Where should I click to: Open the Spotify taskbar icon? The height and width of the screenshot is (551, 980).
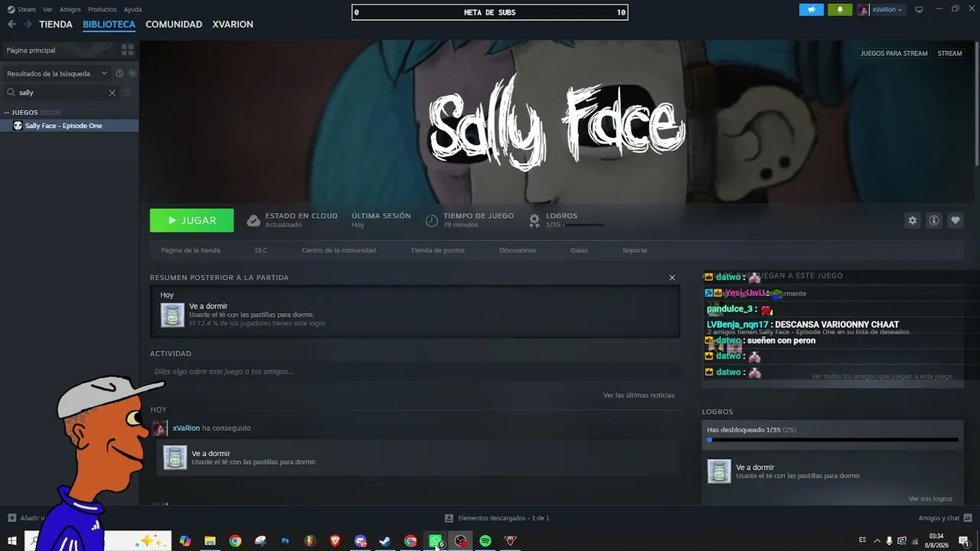pyautogui.click(x=485, y=541)
